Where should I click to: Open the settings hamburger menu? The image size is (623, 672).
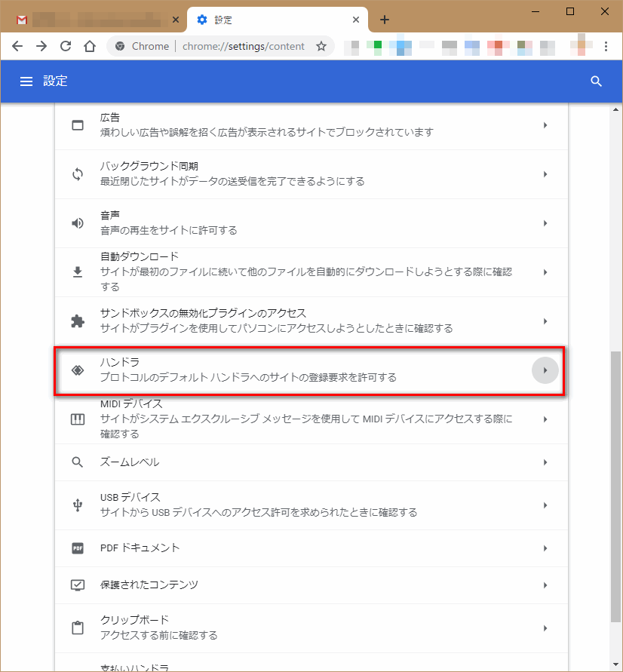click(26, 81)
